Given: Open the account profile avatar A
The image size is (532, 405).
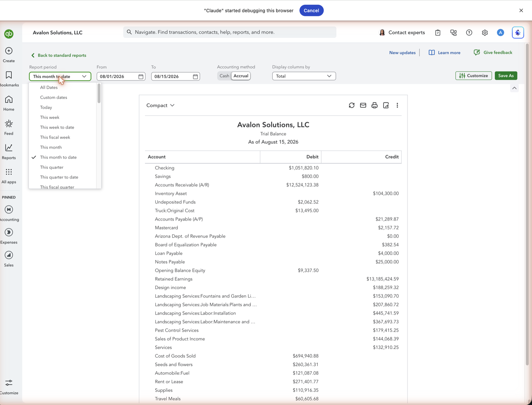Looking at the screenshot, I should tap(500, 33).
